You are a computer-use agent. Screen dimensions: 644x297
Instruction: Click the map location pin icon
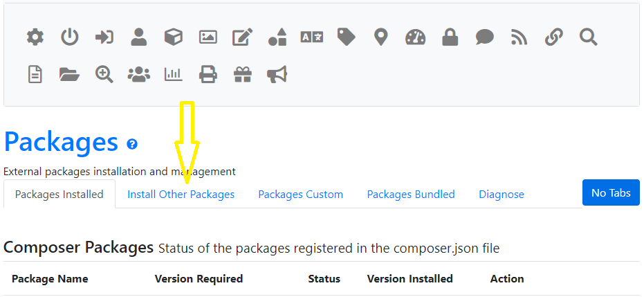click(x=381, y=37)
